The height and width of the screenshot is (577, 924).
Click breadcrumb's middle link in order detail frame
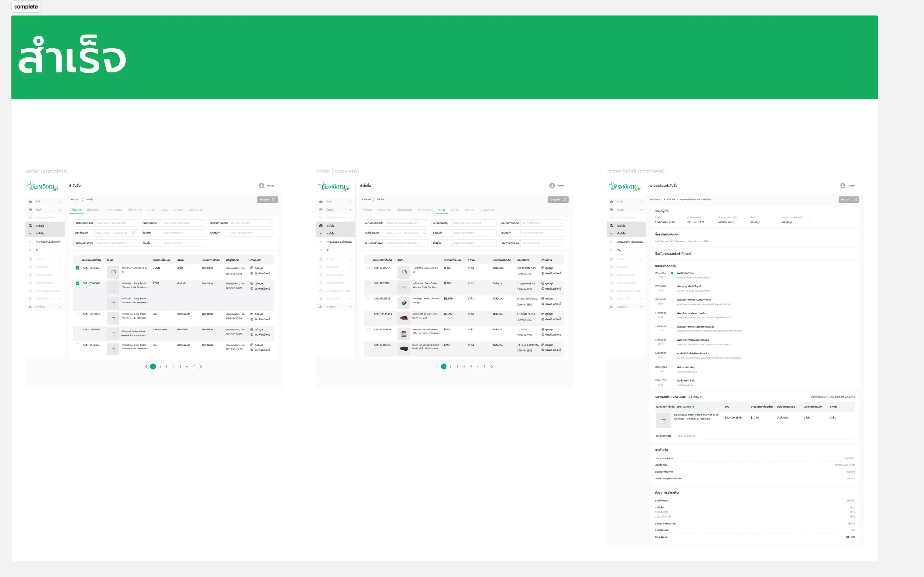[x=671, y=199]
